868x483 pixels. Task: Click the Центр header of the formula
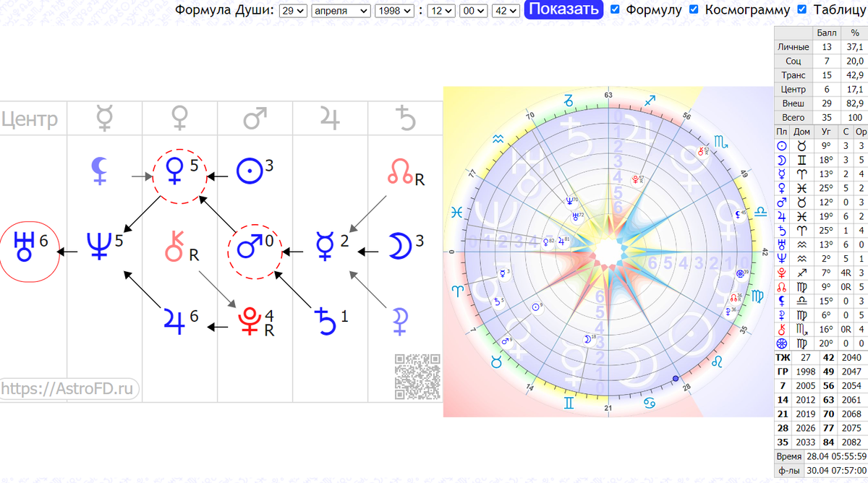[x=29, y=119]
